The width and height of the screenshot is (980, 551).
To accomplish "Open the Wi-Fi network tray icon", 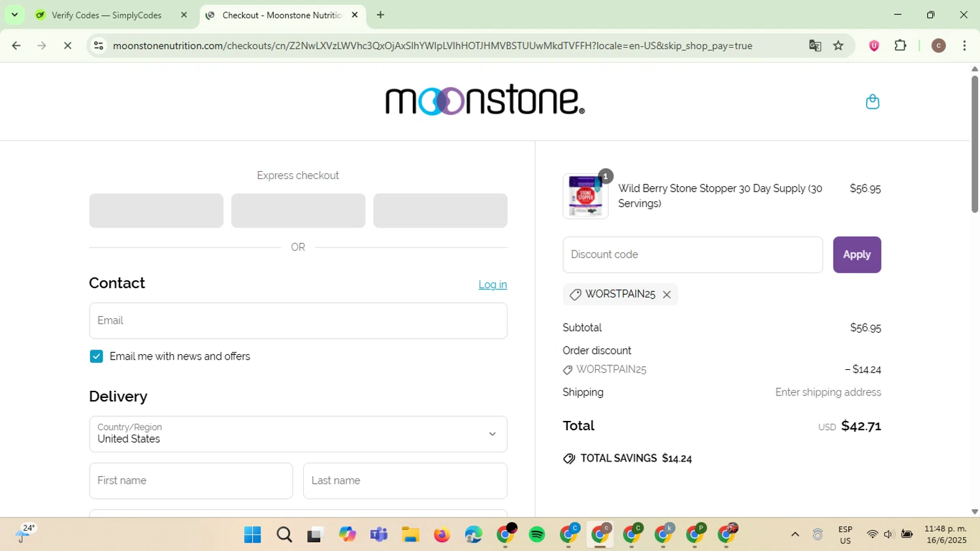I will point(872,535).
